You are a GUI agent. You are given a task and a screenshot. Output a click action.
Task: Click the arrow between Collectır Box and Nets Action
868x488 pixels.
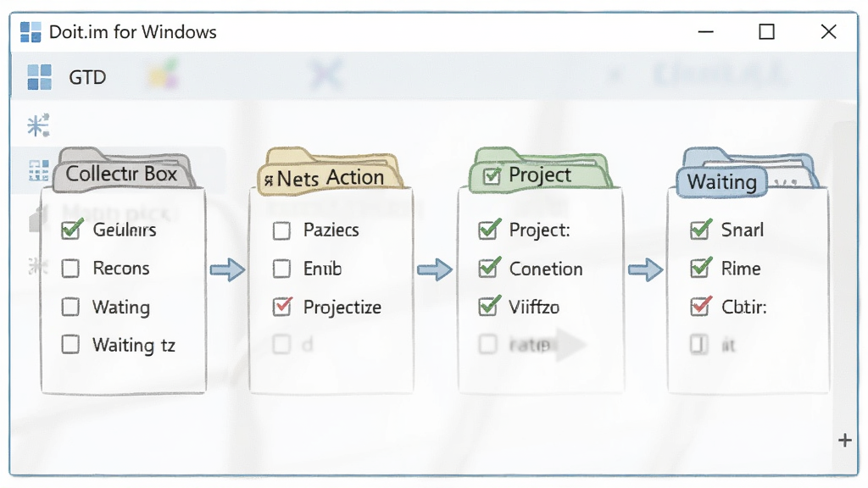point(227,270)
